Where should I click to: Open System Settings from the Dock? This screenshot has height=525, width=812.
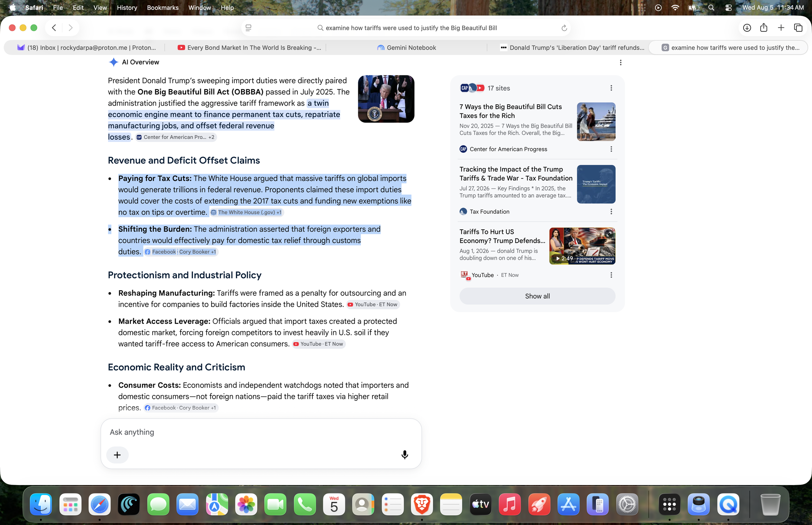pos(627,504)
